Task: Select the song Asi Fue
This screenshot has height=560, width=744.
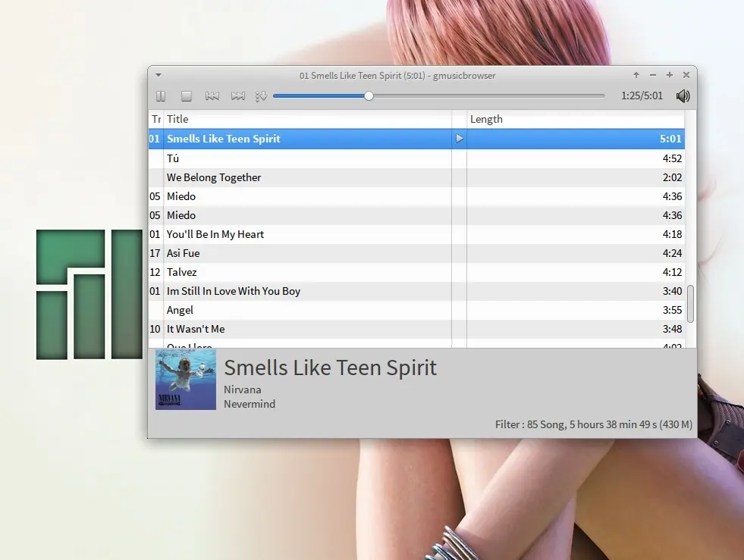Action: click(416, 253)
